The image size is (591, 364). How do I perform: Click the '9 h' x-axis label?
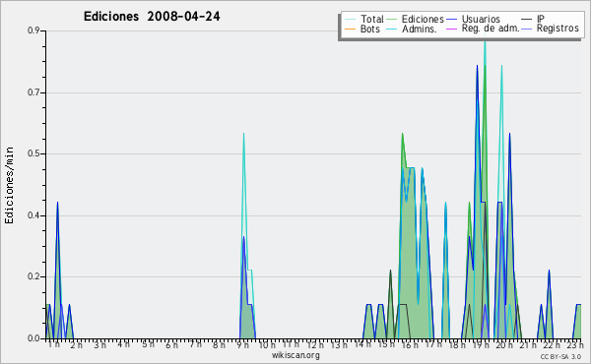pyautogui.click(x=242, y=344)
